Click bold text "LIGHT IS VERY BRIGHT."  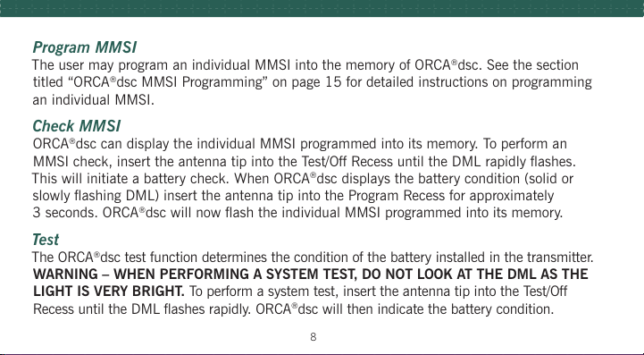click(x=108, y=292)
